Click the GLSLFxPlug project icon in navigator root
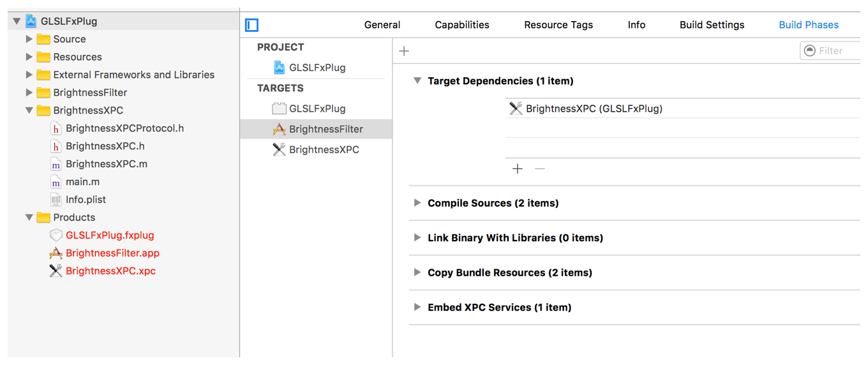The height and width of the screenshot is (365, 868). click(31, 21)
